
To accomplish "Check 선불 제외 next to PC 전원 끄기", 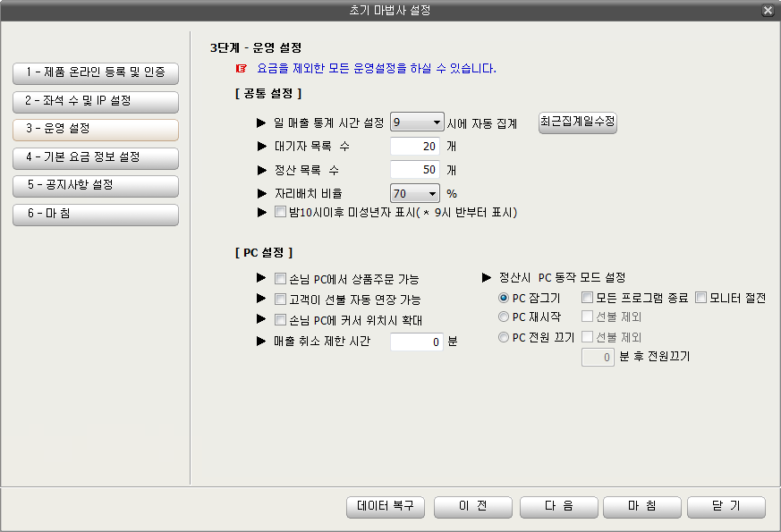I will 587,337.
